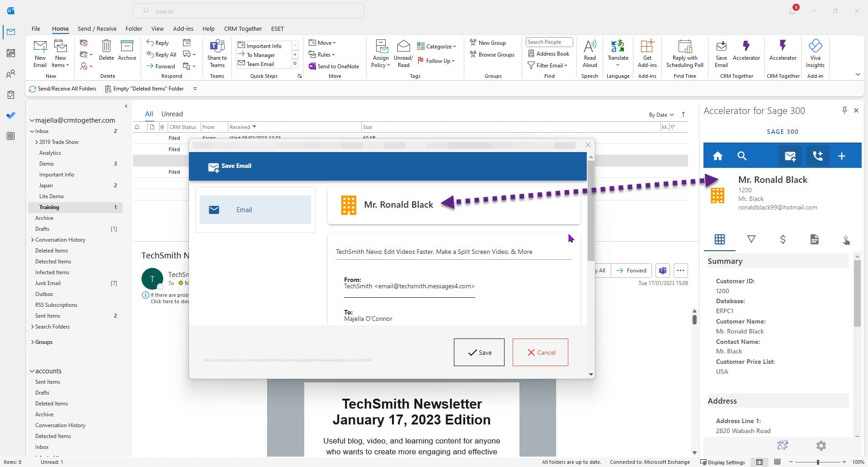868x467 pixels.
Task: Open the dollar financial icon on contact card
Action: coord(783,239)
